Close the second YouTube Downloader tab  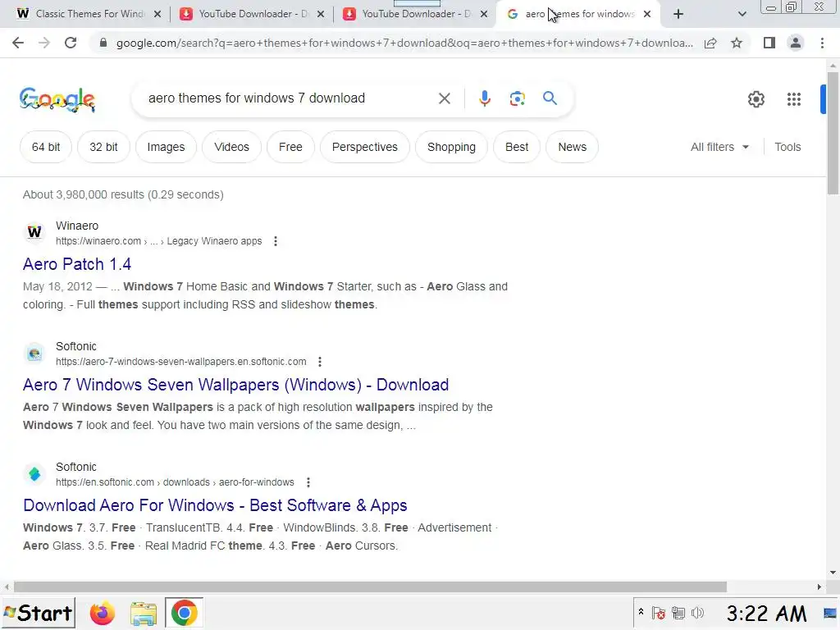point(484,14)
